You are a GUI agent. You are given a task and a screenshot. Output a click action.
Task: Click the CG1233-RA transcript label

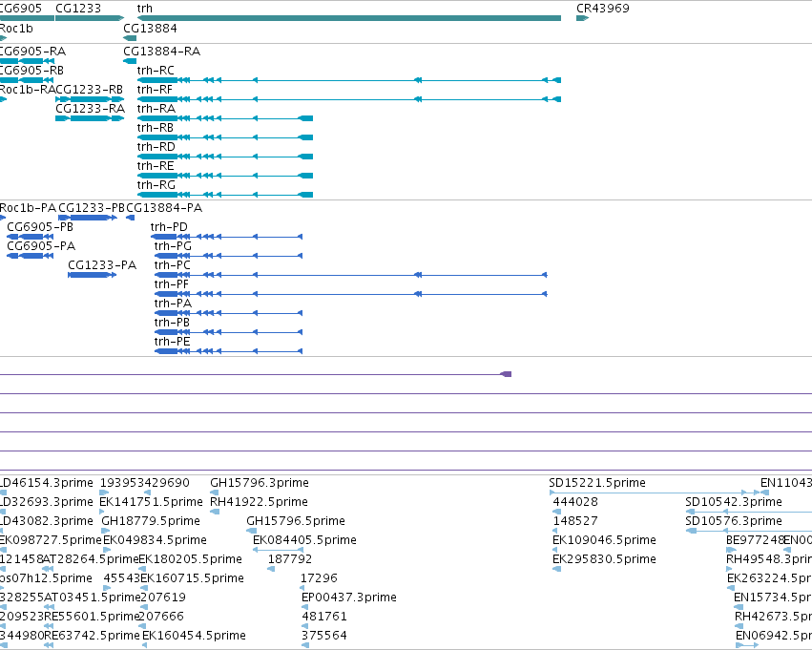90,108
